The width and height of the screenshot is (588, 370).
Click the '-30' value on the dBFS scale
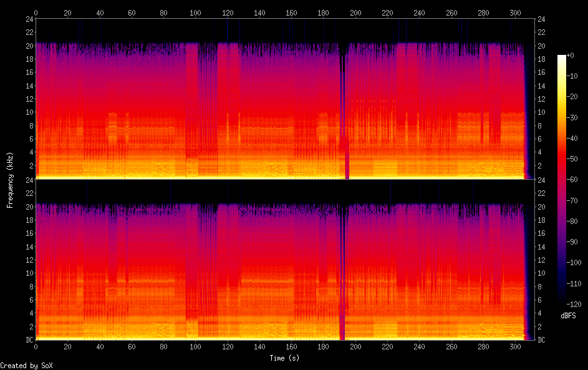click(x=572, y=117)
